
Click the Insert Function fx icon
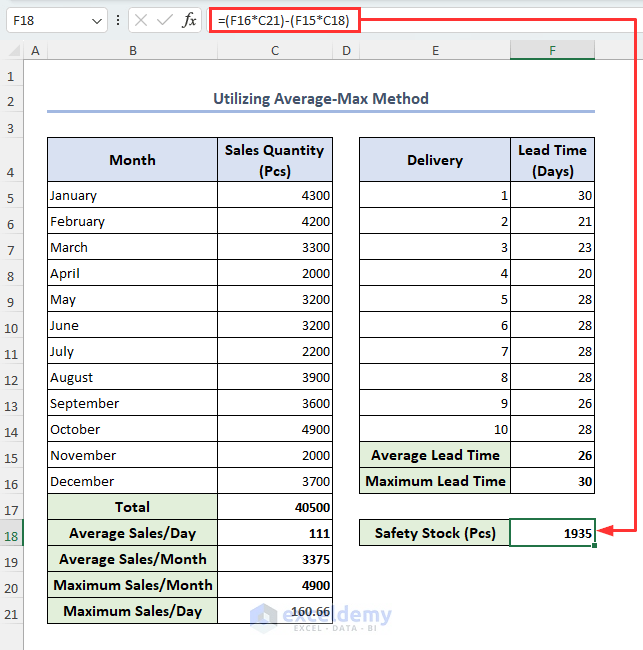tap(189, 20)
